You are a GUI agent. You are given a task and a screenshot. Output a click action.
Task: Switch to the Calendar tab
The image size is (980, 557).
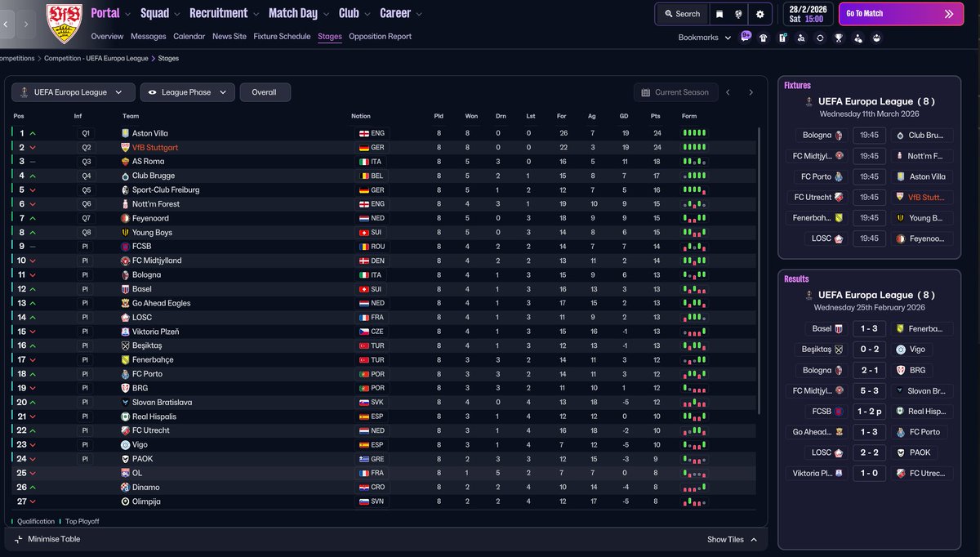tap(189, 36)
